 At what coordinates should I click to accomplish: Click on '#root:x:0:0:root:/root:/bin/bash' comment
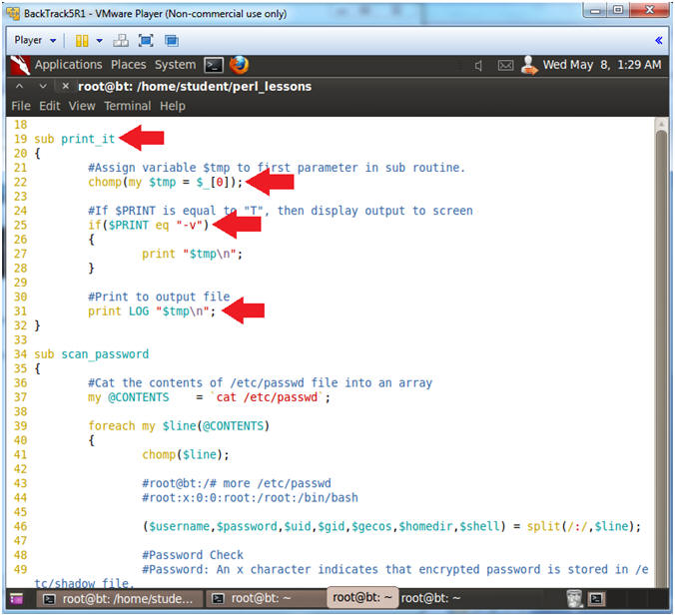pyautogui.click(x=250, y=497)
